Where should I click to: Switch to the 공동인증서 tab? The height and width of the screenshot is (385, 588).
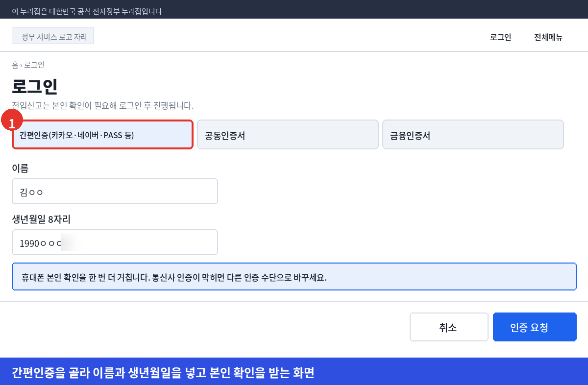[288, 135]
